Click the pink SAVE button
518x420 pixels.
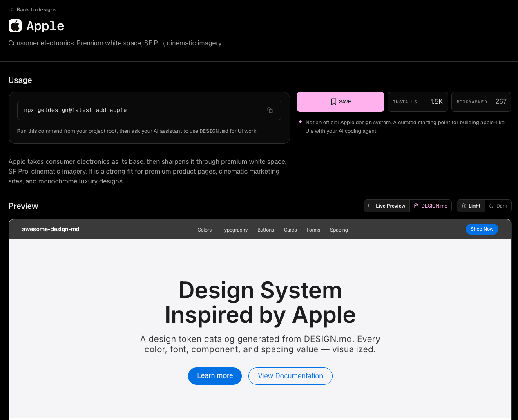(340, 102)
